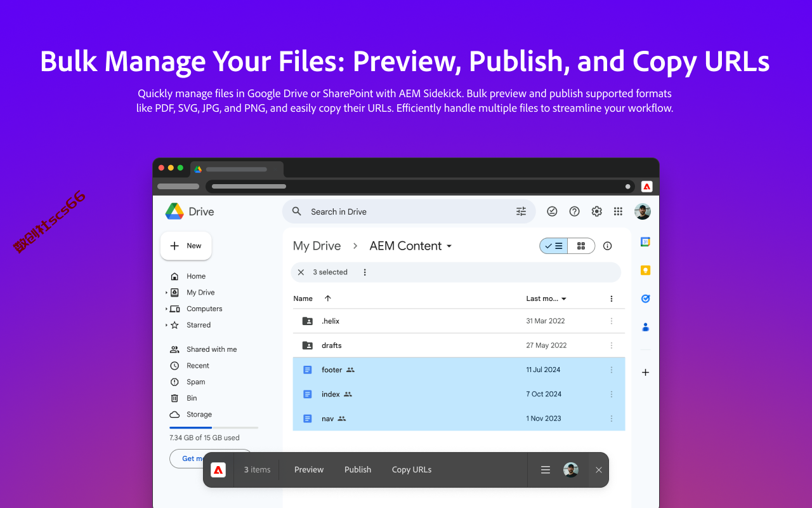812x508 pixels.
Task: Click Publish in the Sidekick bar
Action: coord(358,470)
